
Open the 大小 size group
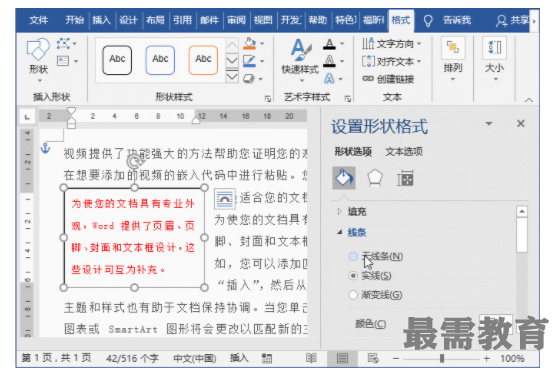pos(494,59)
